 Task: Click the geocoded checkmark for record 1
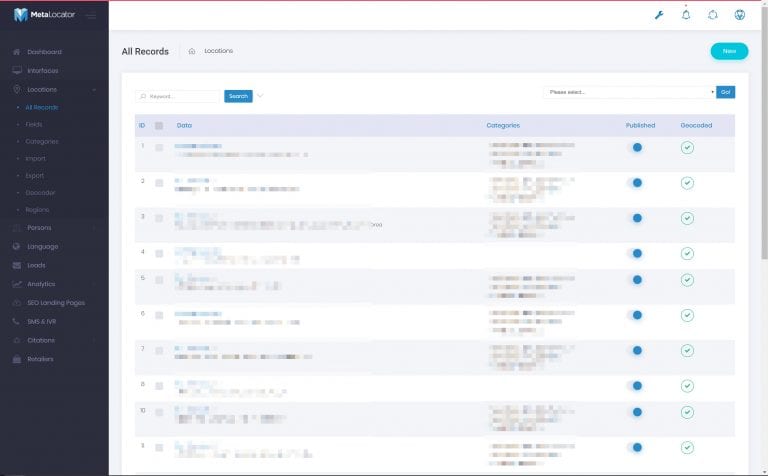point(687,148)
